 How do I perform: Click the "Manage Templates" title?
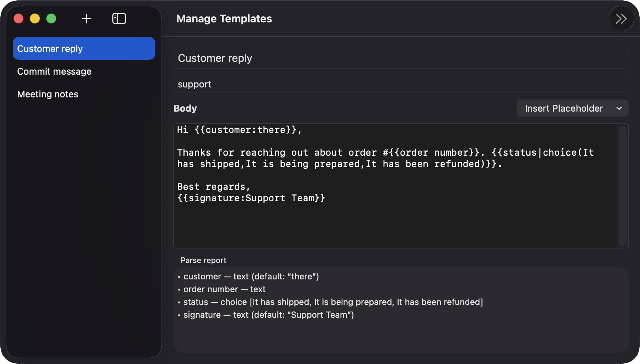click(x=224, y=18)
